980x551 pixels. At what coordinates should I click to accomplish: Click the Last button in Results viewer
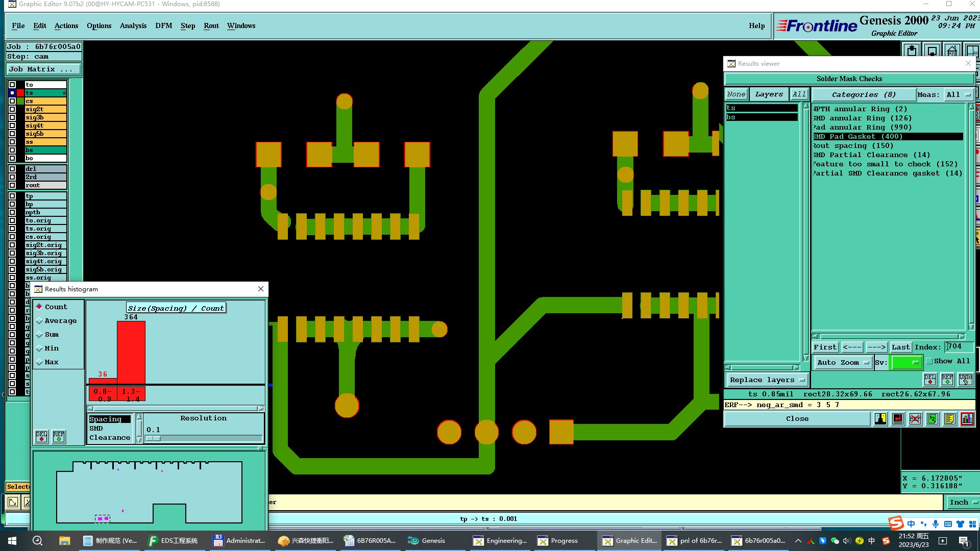(900, 347)
